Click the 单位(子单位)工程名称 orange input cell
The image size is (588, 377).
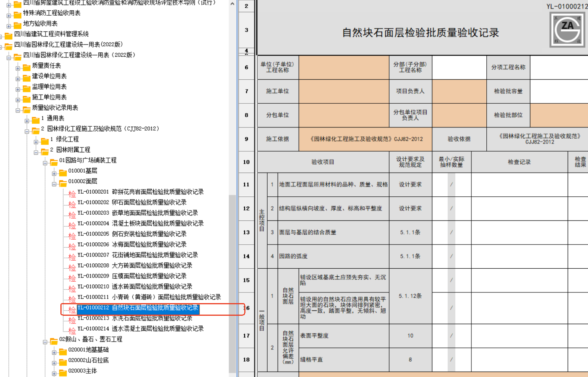pyautogui.click(x=344, y=67)
